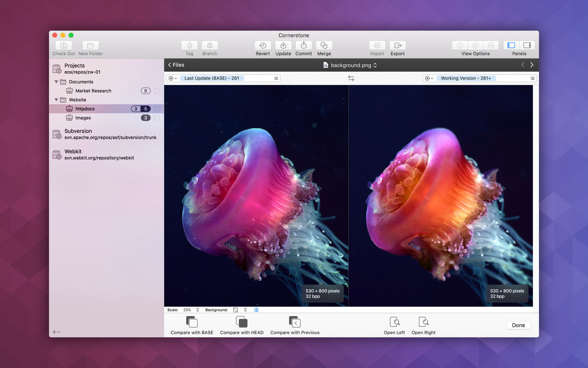Tick the checkbox beside httpdocs

[x=157, y=109]
